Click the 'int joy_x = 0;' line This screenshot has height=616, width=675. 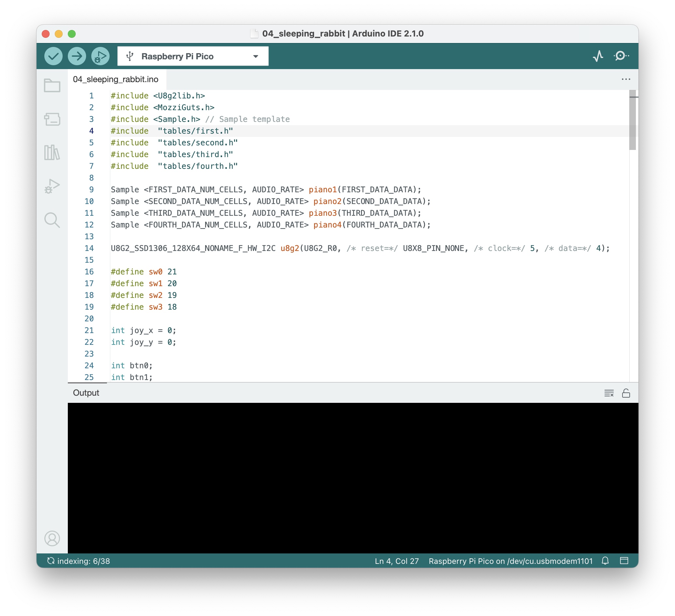(x=143, y=330)
